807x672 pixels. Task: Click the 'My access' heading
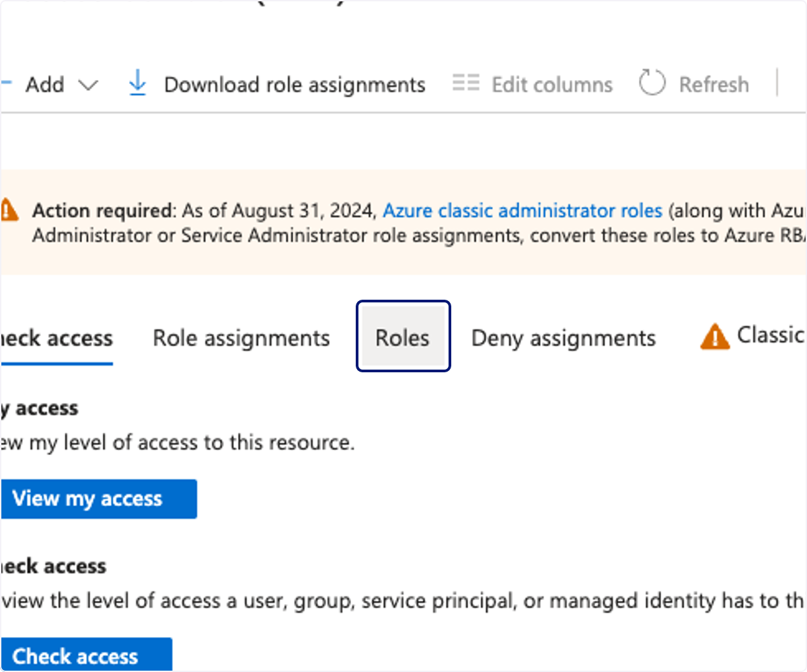[x=39, y=408]
